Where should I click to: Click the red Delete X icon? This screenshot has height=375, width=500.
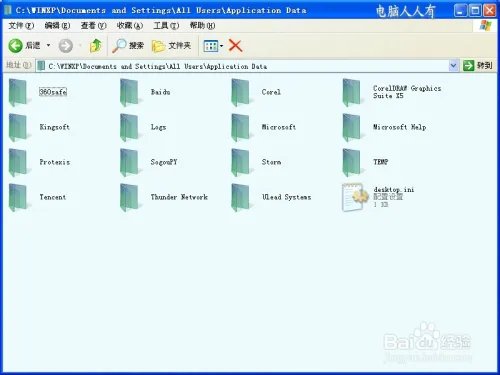pos(235,46)
